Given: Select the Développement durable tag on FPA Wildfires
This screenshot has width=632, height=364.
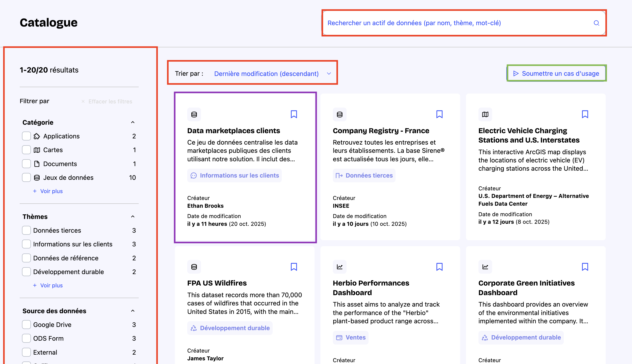Looking at the screenshot, I should (230, 328).
